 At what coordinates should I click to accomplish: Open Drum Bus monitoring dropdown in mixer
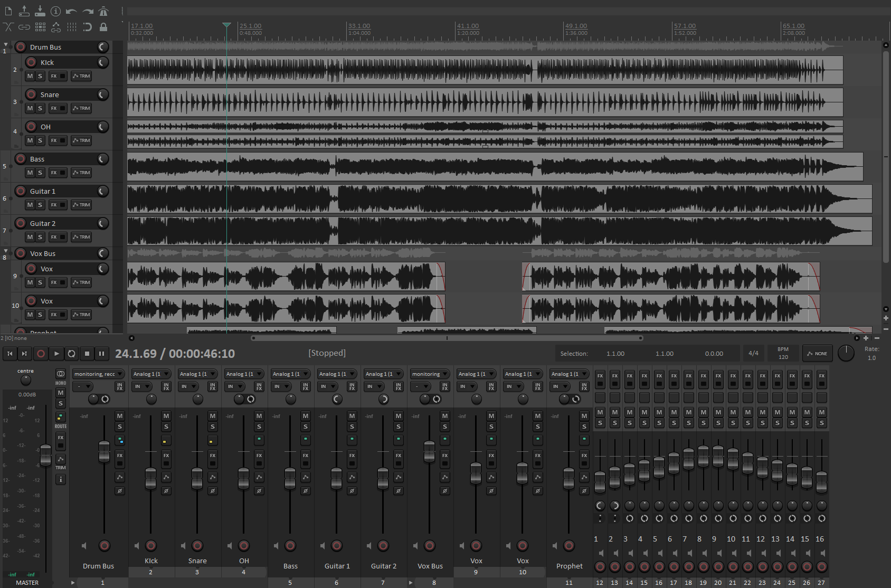[98, 374]
